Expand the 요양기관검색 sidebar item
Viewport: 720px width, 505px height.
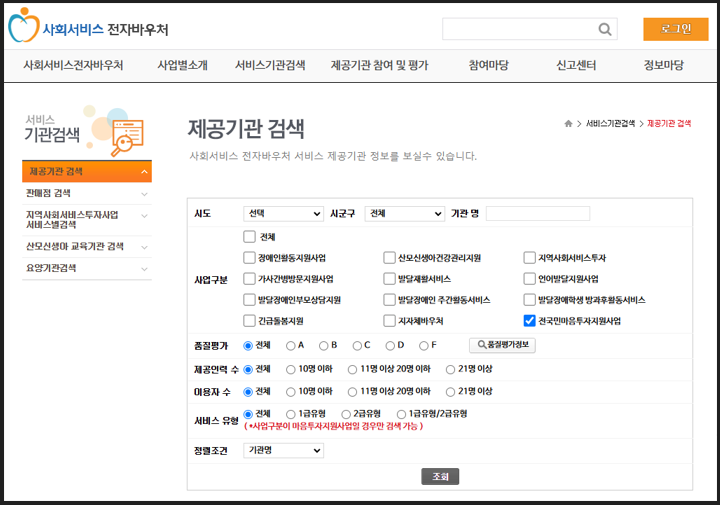click(87, 268)
